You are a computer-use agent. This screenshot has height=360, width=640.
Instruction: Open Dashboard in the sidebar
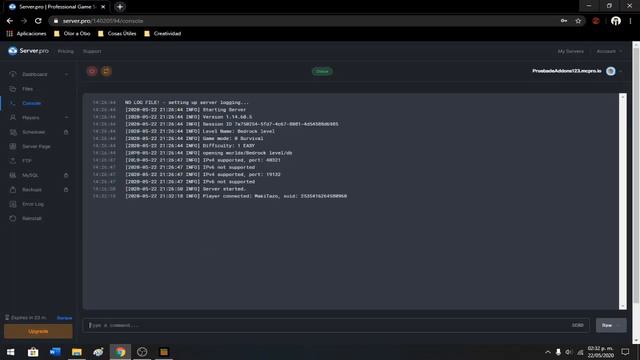(x=35, y=74)
